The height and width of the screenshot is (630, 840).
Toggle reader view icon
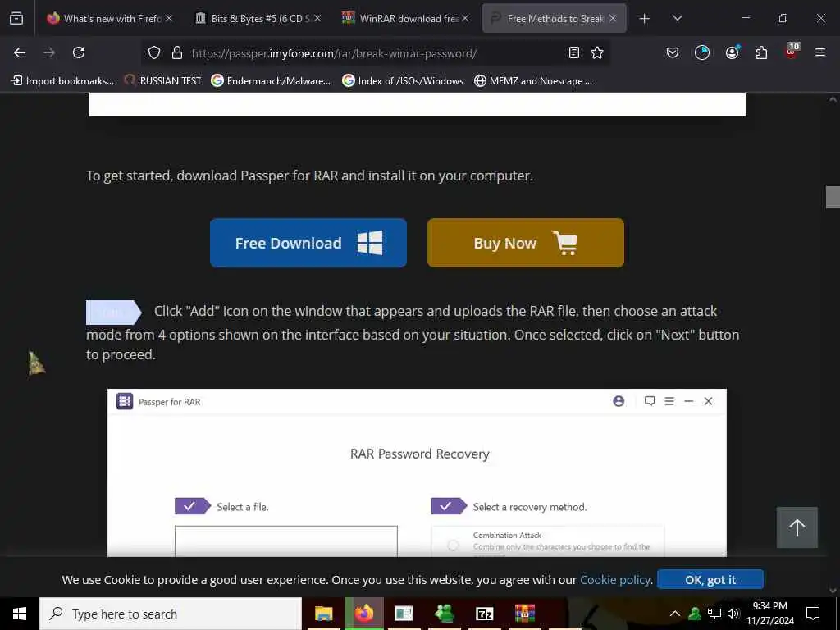[573, 52]
